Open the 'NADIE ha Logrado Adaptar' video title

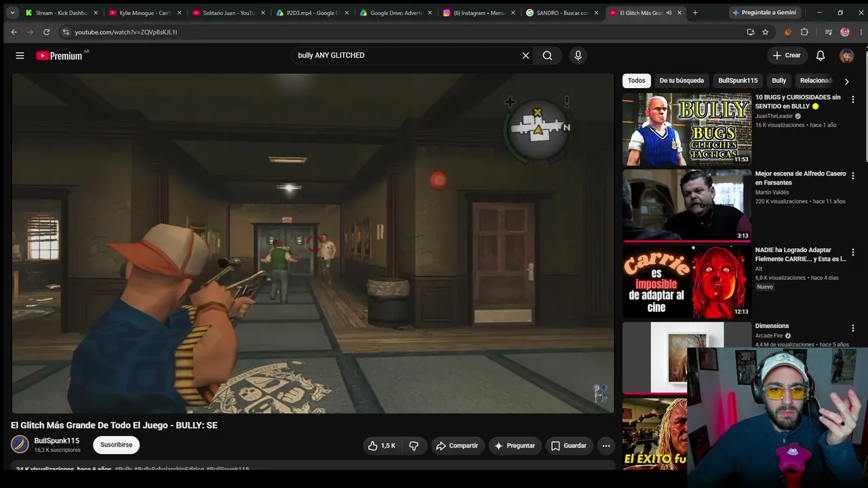point(801,254)
